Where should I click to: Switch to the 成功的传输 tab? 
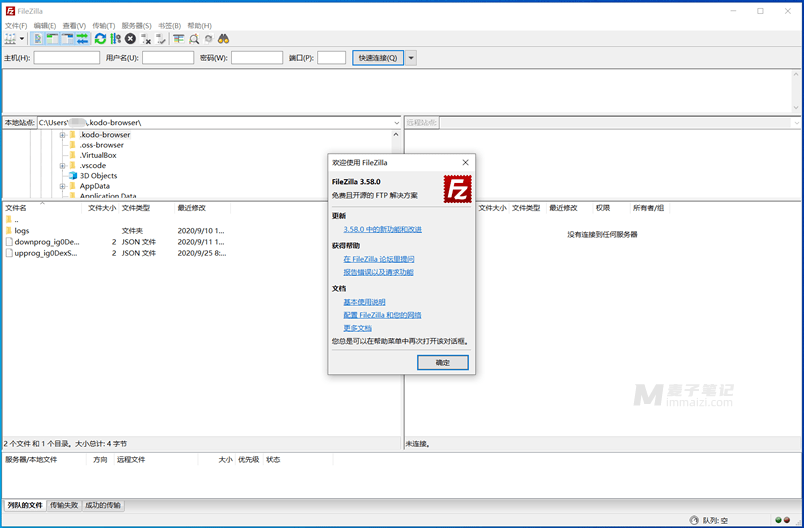(x=103, y=505)
